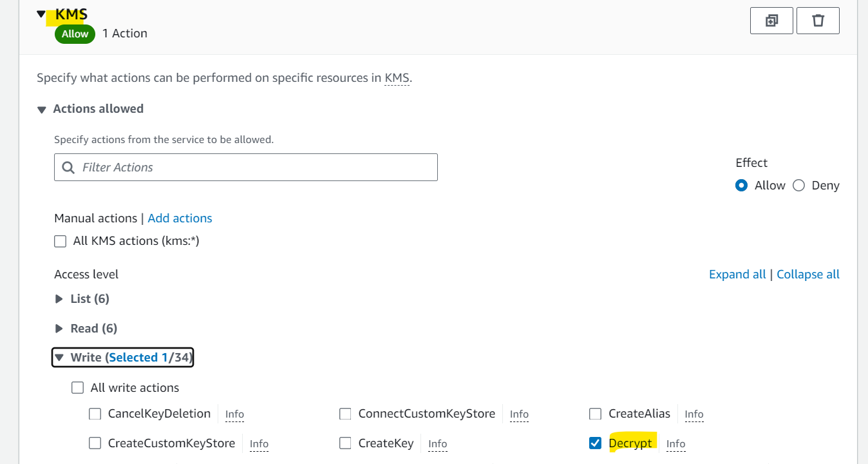Duplicate the KMS permission block

click(771, 21)
